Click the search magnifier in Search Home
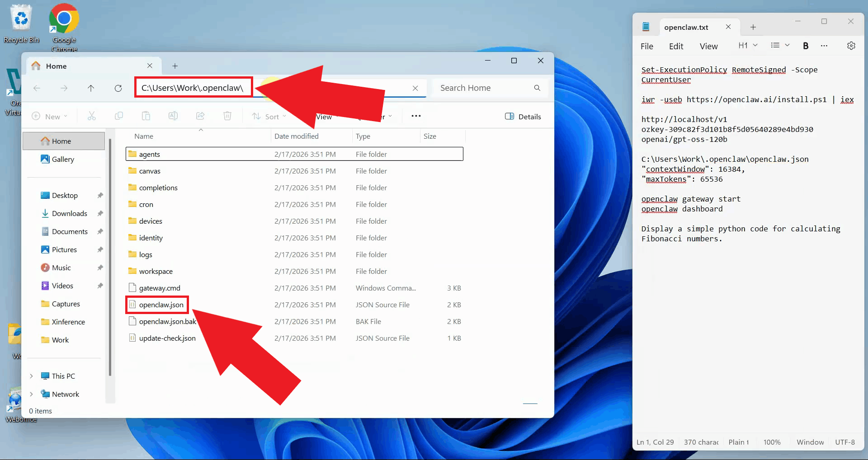 (x=537, y=88)
